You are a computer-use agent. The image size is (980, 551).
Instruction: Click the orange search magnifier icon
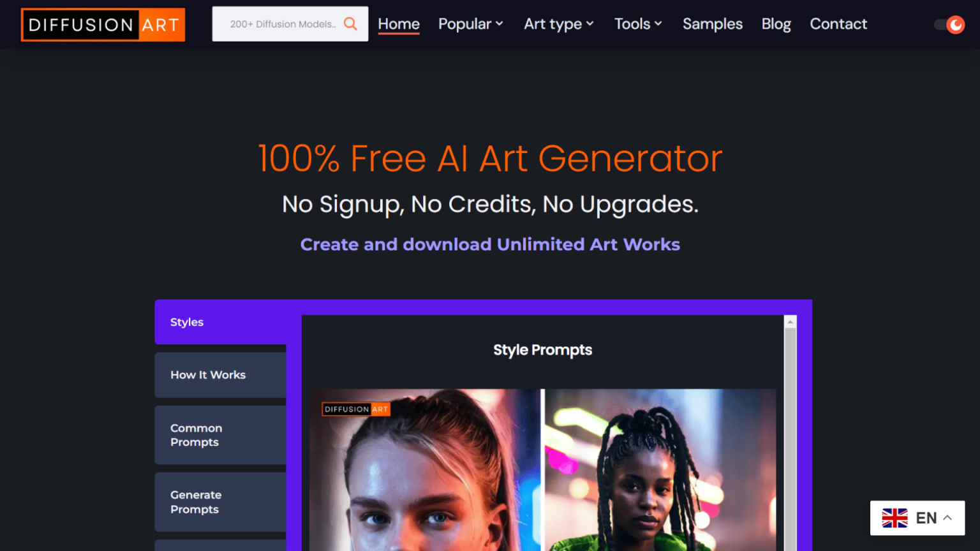(350, 24)
